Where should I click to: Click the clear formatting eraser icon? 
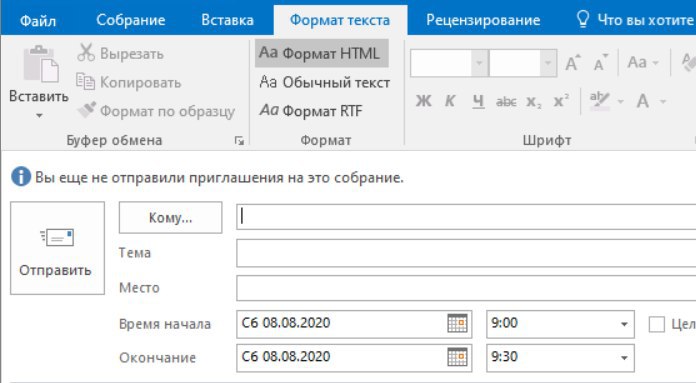pos(688,63)
